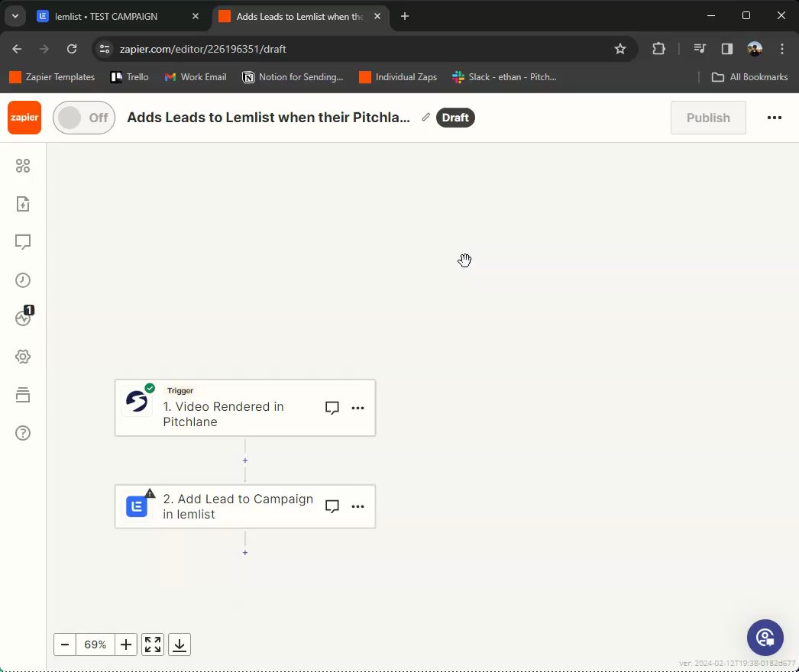The width and height of the screenshot is (799, 672).
Task: Fit Zap to view with expand icon
Action: (x=152, y=645)
